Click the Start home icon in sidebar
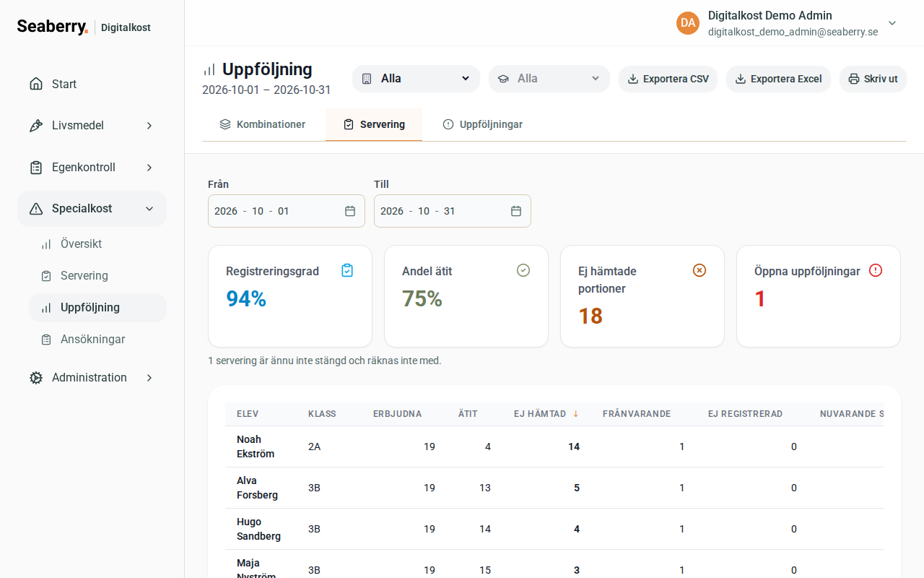Image resolution: width=924 pixels, height=578 pixels. click(36, 84)
